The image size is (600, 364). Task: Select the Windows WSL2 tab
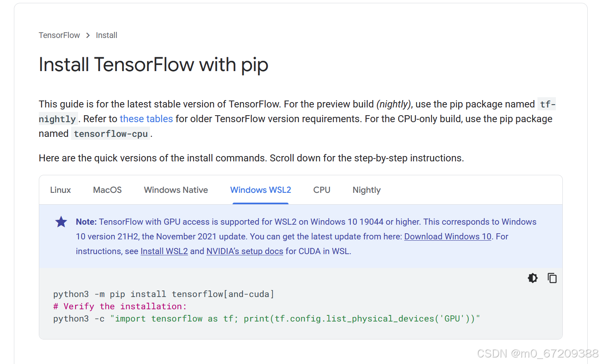click(261, 190)
